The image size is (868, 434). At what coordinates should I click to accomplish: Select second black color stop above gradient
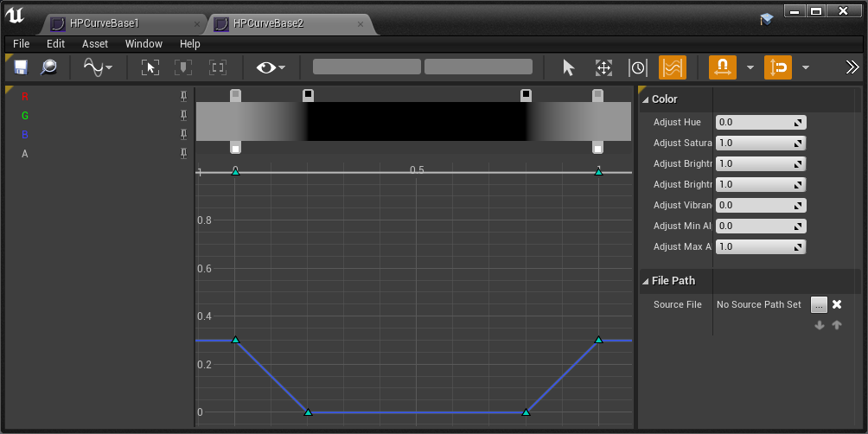tap(526, 95)
